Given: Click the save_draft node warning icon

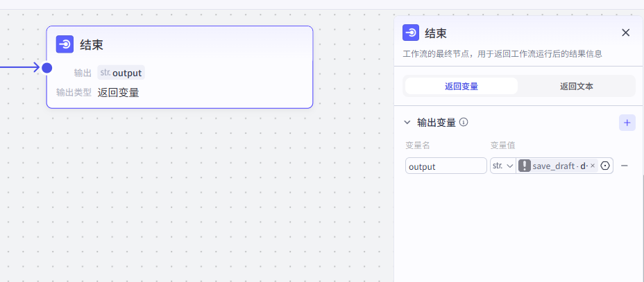Looking at the screenshot, I should (x=525, y=166).
